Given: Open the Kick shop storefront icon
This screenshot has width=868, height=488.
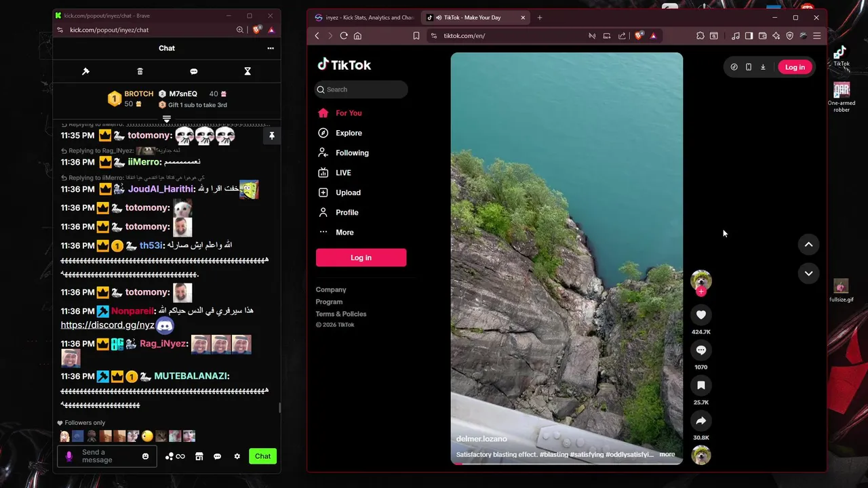Looking at the screenshot, I should 199,456.
